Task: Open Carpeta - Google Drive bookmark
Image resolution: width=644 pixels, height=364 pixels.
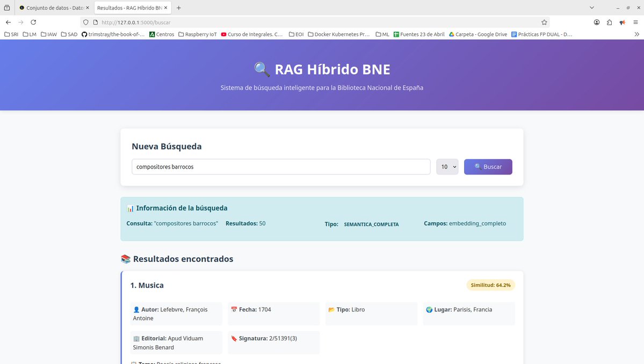Action: 477,34
